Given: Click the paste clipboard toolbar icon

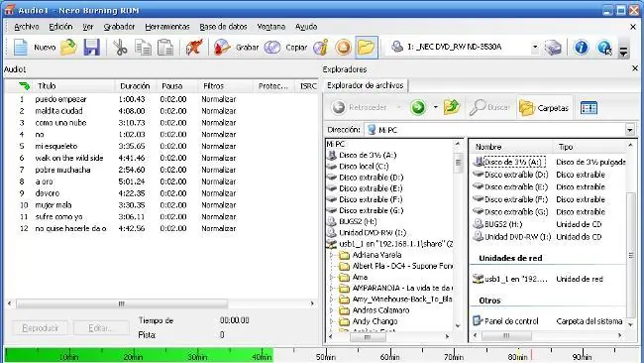Looking at the screenshot, I should [x=165, y=48].
